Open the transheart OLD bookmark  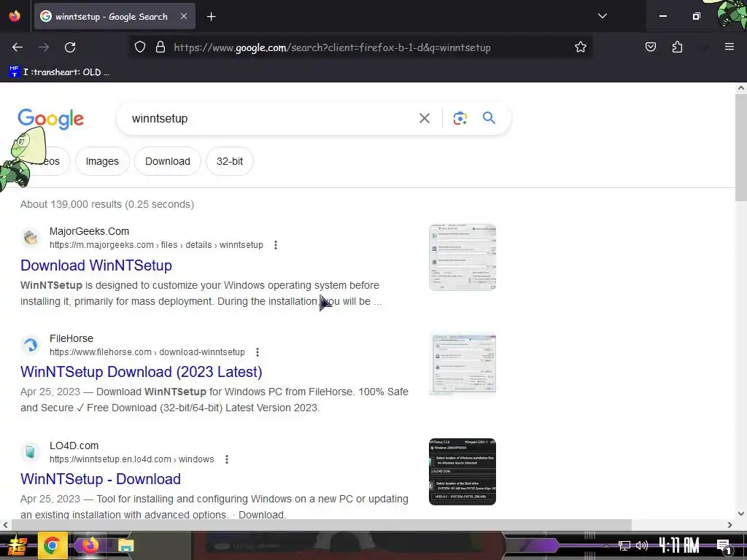click(x=60, y=72)
